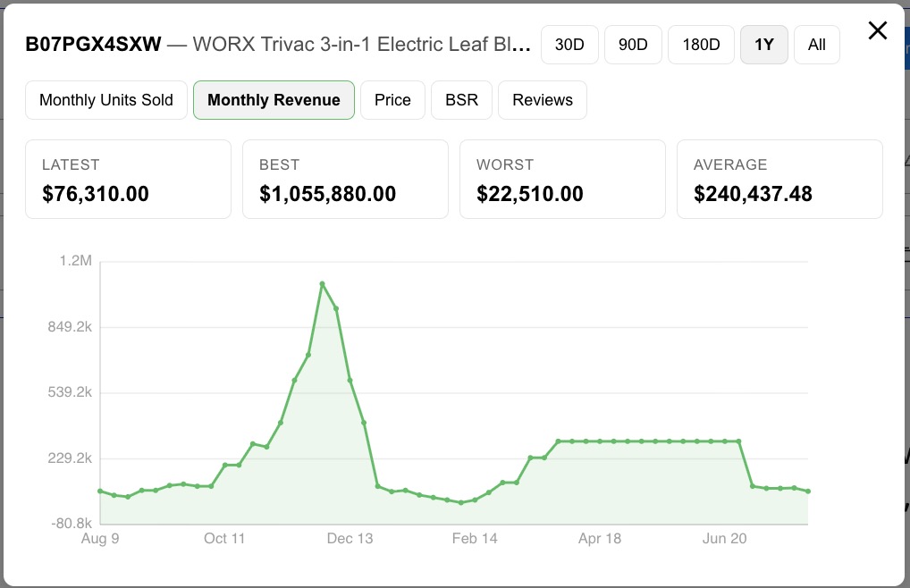This screenshot has height=588, width=910.
Task: Click the ASIN B07PGX4SXW title text
Action: (x=94, y=45)
